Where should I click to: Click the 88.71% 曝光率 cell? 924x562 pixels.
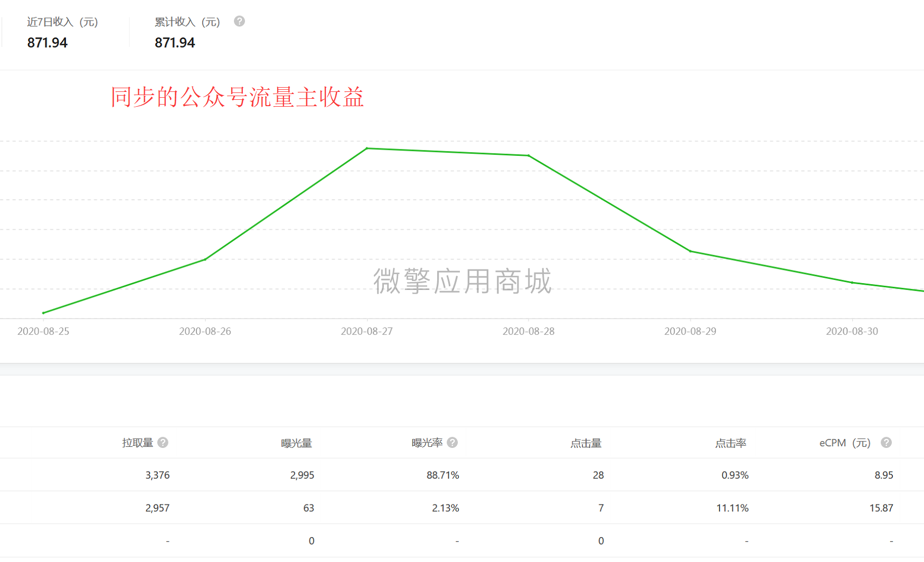point(443,475)
